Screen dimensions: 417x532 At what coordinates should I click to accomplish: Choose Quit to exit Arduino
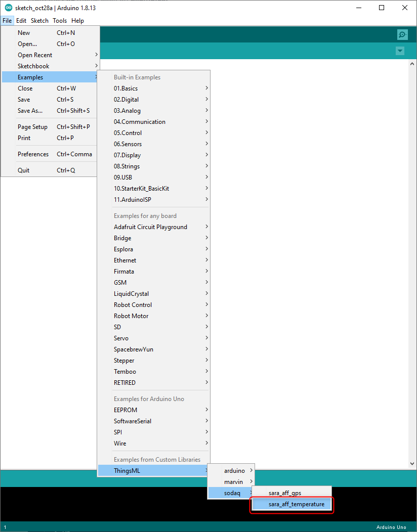pyautogui.click(x=50, y=170)
